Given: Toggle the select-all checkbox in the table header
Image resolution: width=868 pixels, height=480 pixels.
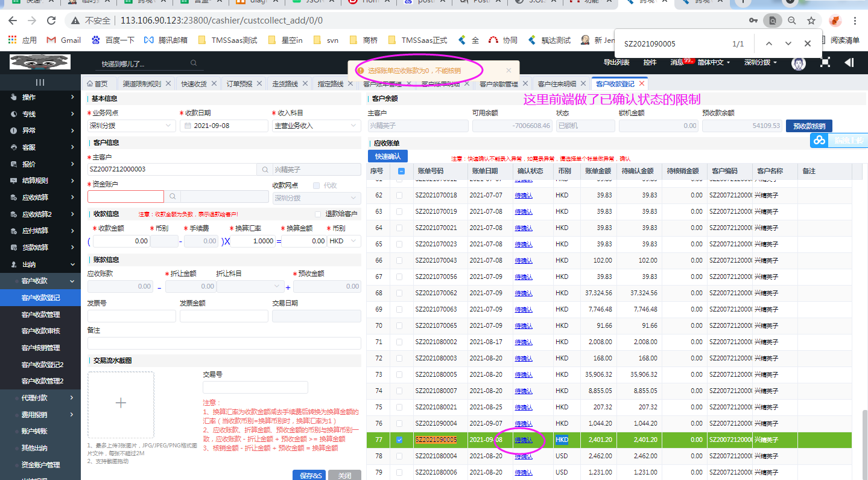Looking at the screenshot, I should tap(402, 171).
